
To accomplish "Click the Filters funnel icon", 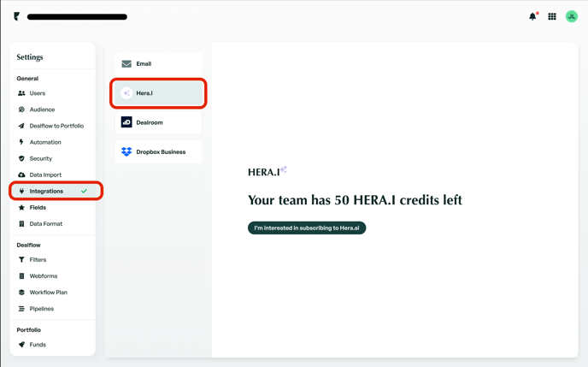I will click(x=21, y=260).
